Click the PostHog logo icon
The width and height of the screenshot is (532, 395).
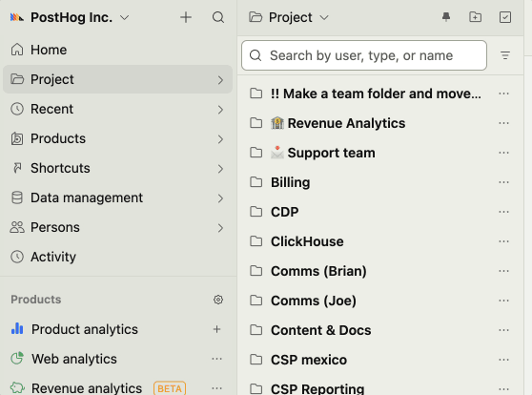click(16, 17)
